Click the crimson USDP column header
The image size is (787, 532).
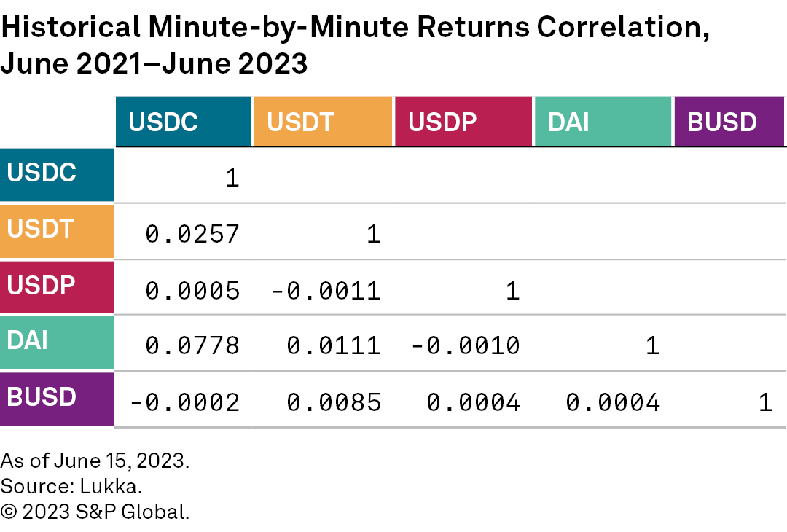click(x=463, y=122)
